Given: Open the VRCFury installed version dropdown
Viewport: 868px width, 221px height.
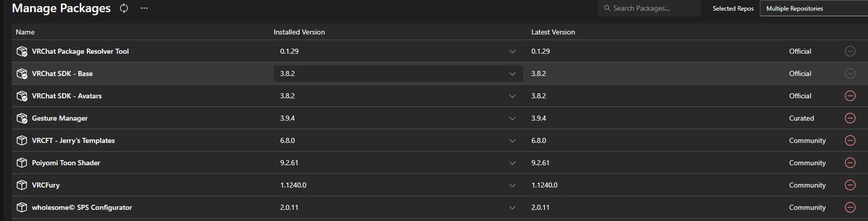Looking at the screenshot, I should coord(398,185).
